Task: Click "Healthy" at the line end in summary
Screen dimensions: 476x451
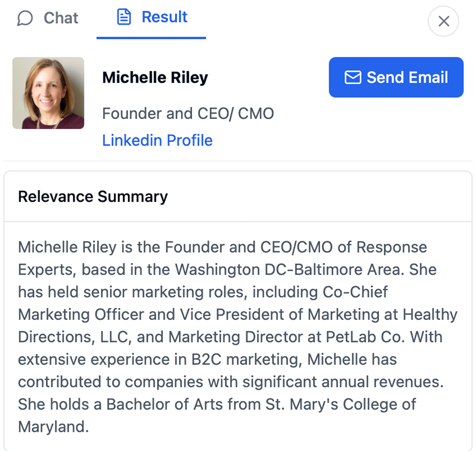Action: pos(430,314)
